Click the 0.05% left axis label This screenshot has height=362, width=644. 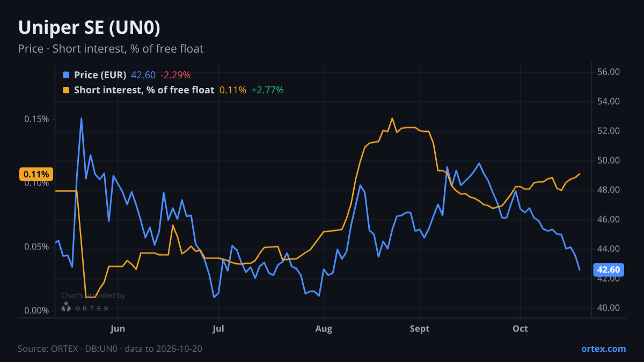(37, 247)
